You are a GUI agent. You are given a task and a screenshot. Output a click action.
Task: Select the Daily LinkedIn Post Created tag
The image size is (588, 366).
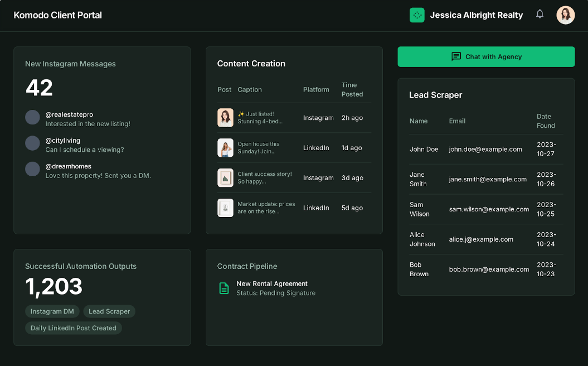pos(73,328)
